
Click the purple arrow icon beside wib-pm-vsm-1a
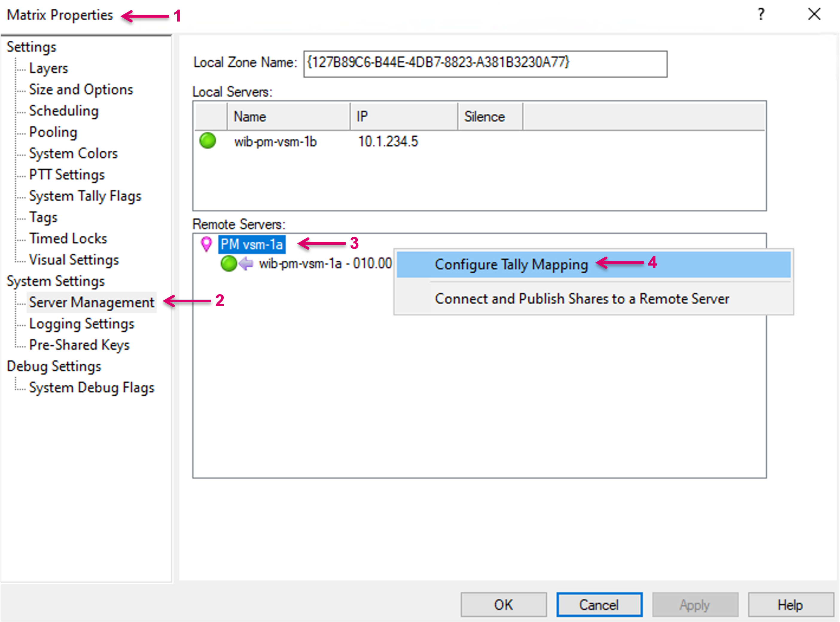point(246,263)
